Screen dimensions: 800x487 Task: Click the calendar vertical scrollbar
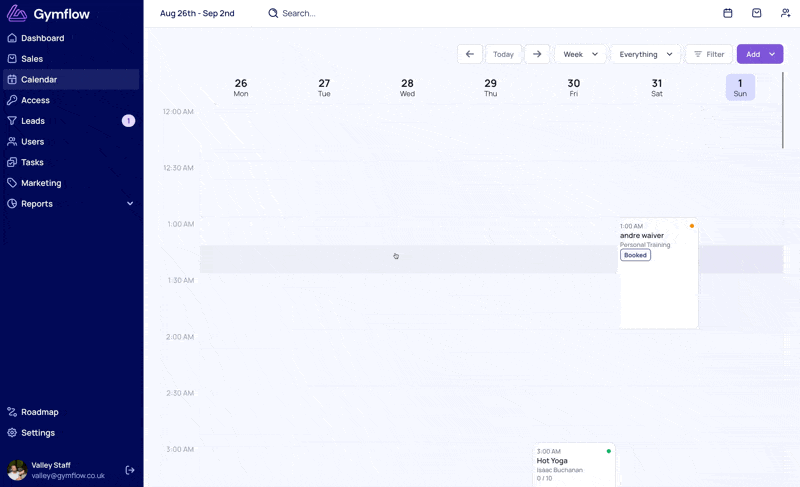(x=783, y=110)
